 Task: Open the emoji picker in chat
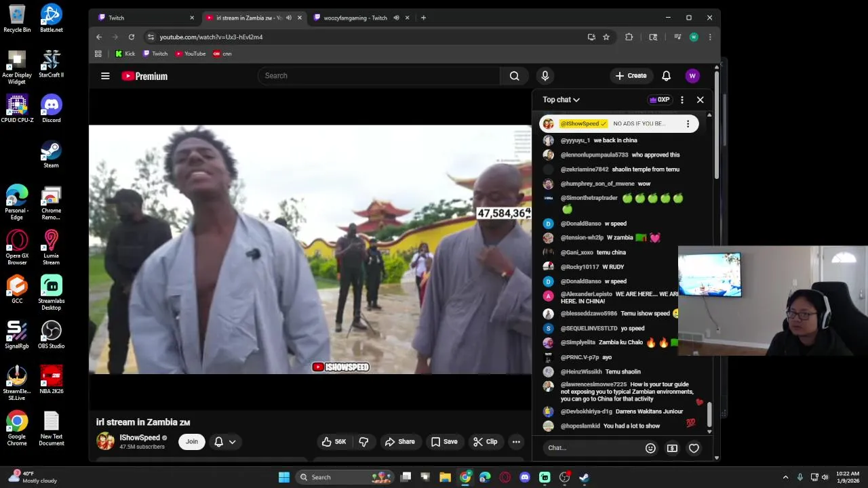click(650, 448)
